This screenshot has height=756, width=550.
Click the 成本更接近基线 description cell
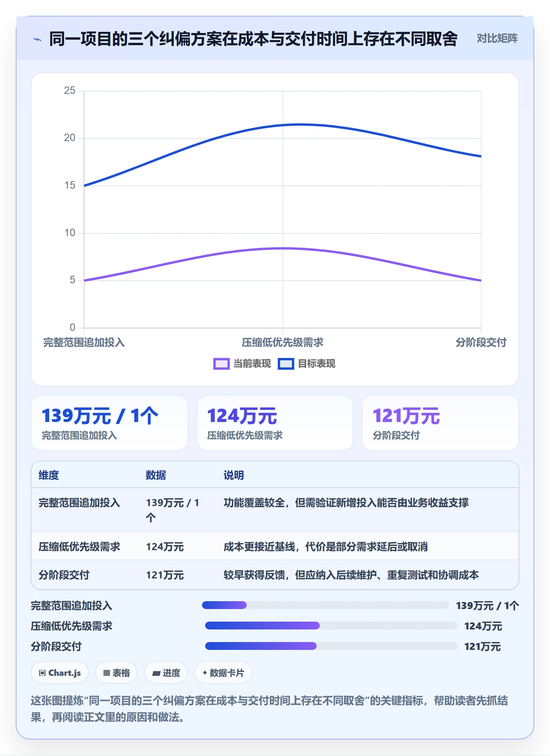pyautogui.click(x=326, y=547)
